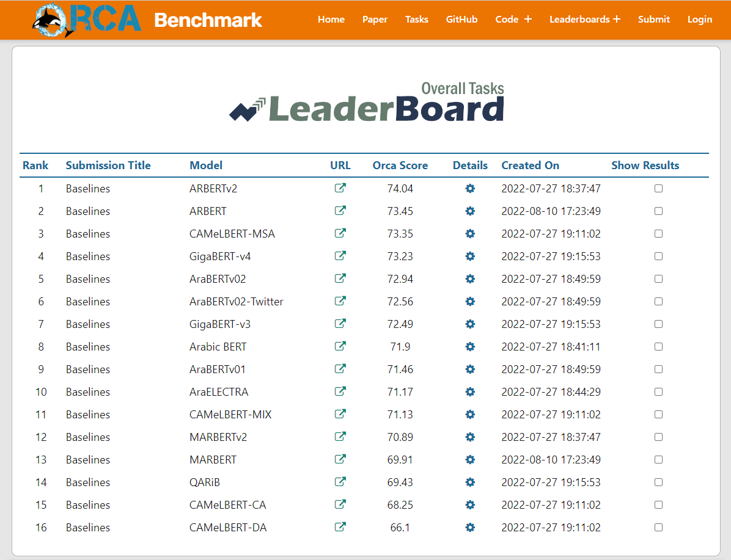Check Show Results for AraELECTRA

[x=658, y=392]
